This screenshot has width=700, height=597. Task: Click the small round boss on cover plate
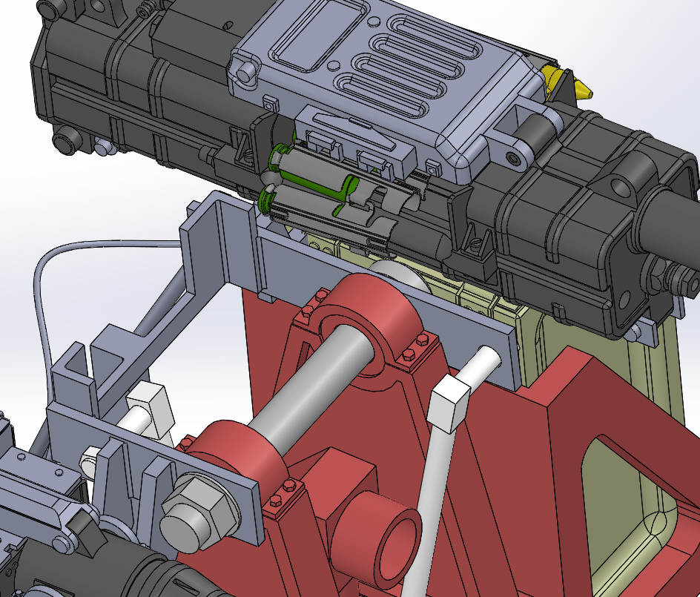245,72
